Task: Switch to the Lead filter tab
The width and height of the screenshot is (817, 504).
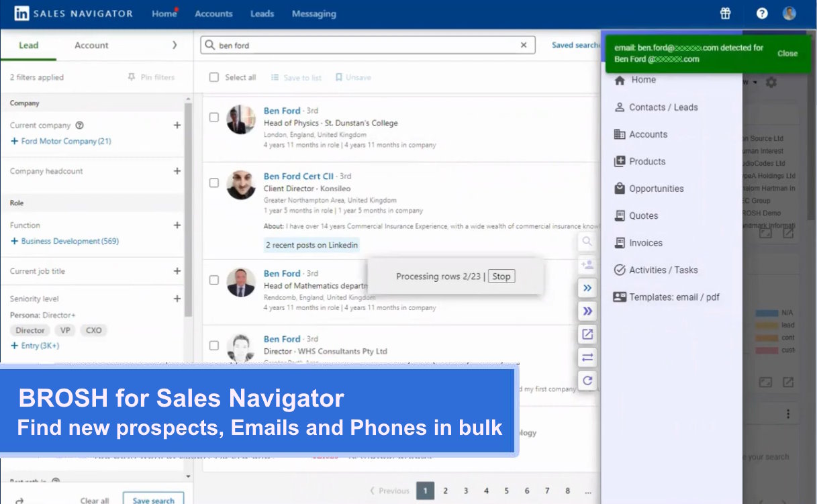Action: [x=29, y=45]
